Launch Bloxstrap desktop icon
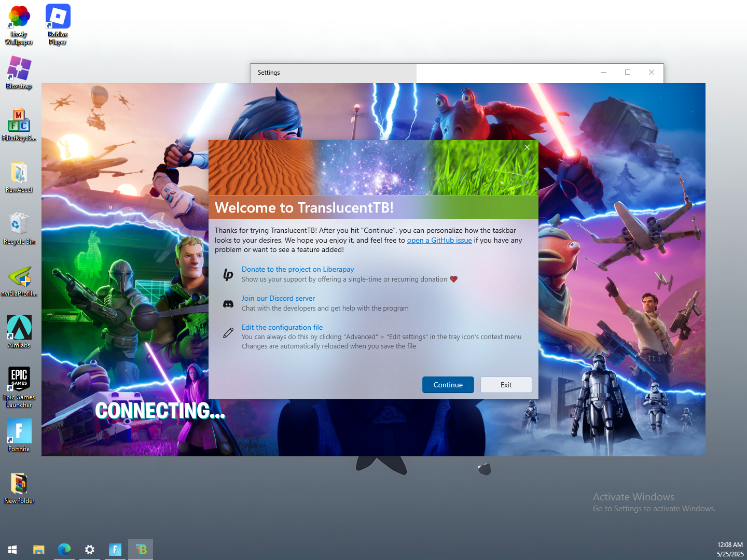This screenshot has width=747, height=560. coord(19,73)
